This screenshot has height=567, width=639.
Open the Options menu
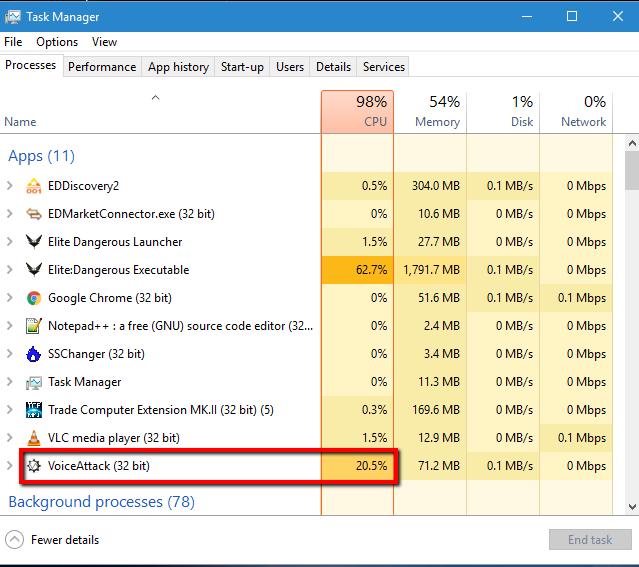tap(57, 42)
